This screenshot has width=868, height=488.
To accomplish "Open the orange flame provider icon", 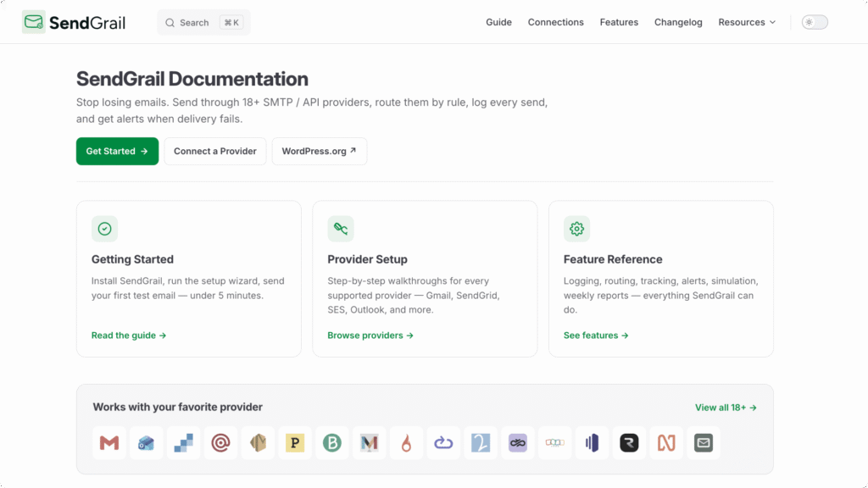I will 406,442.
